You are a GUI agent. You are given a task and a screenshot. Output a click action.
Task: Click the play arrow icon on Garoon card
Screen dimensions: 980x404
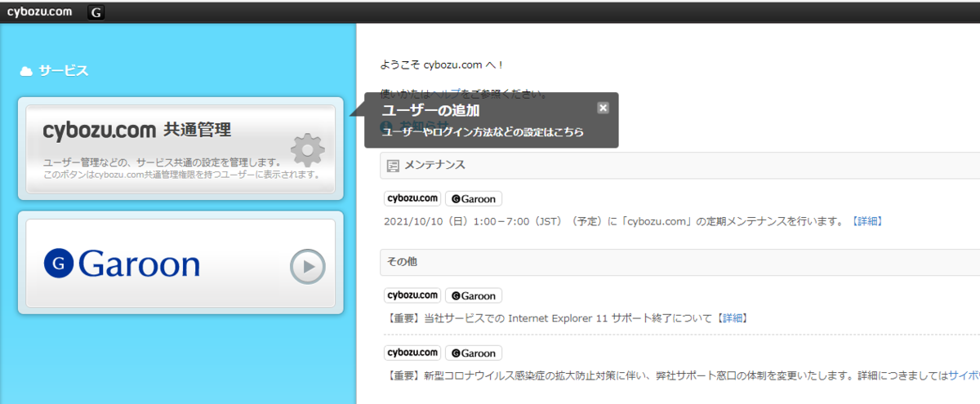coord(308,266)
